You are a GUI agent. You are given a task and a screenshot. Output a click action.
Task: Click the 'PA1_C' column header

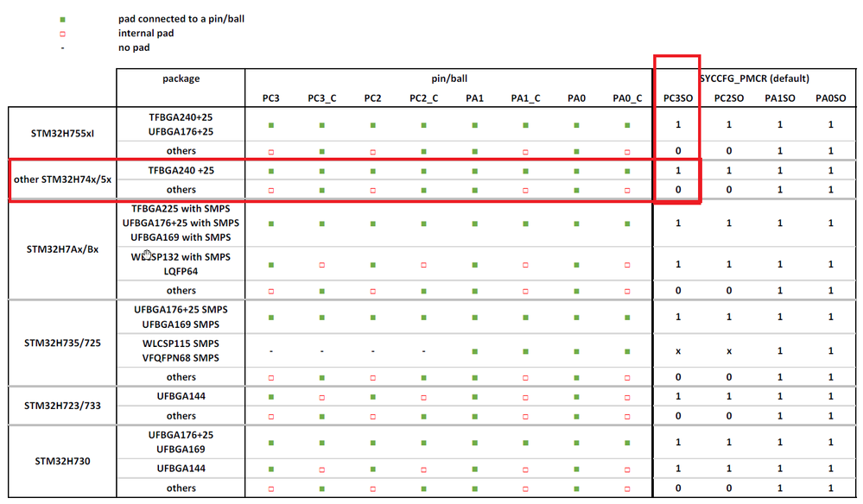point(525,98)
